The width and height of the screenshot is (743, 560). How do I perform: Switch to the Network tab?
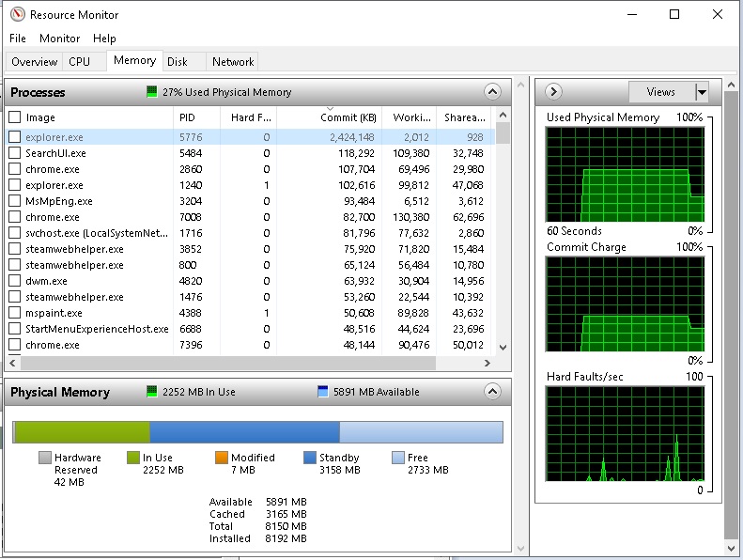233,62
